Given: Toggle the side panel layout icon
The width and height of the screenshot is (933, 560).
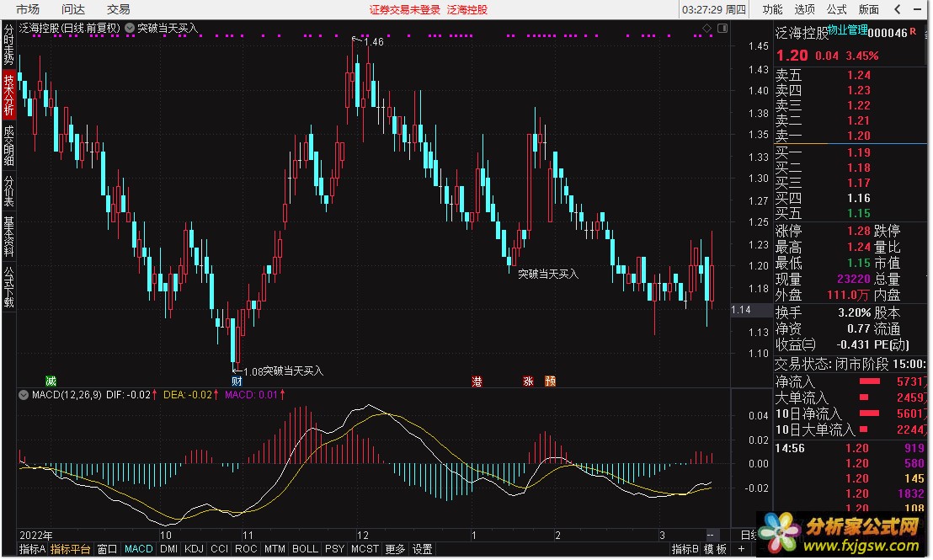Looking at the screenshot, I should tap(722, 28).
